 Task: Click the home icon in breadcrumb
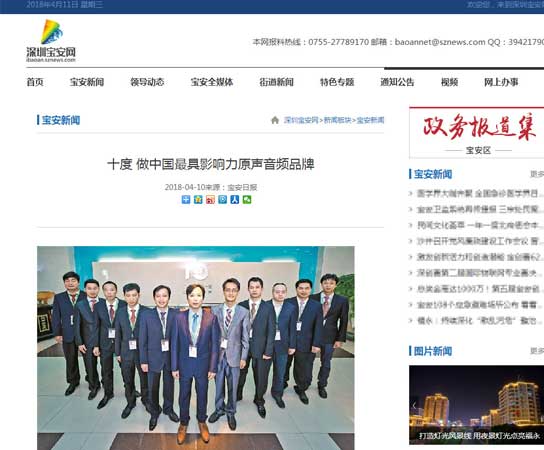(275, 120)
